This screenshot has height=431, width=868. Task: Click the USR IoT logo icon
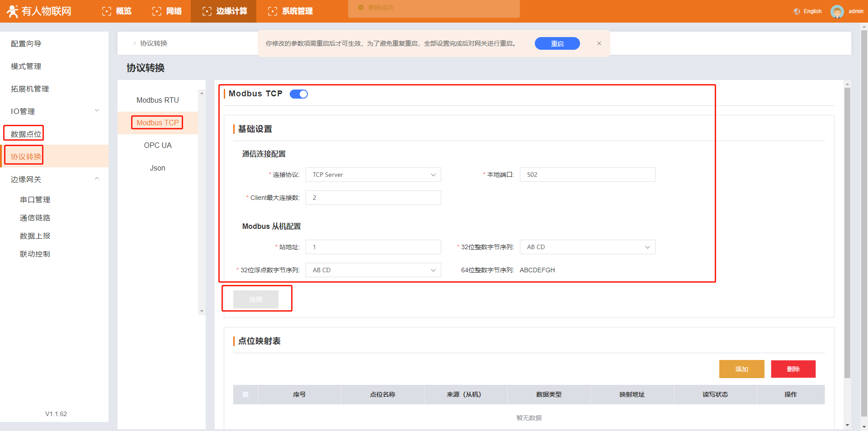click(x=12, y=11)
